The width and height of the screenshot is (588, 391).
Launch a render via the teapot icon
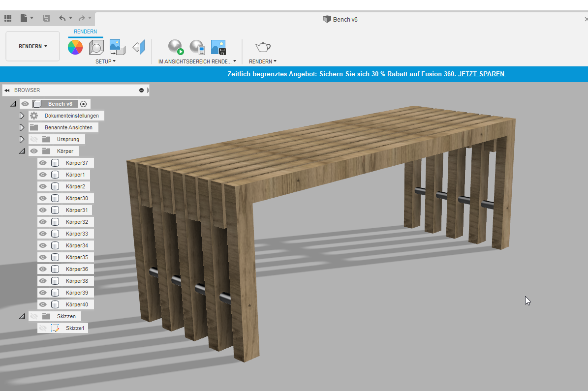263,47
